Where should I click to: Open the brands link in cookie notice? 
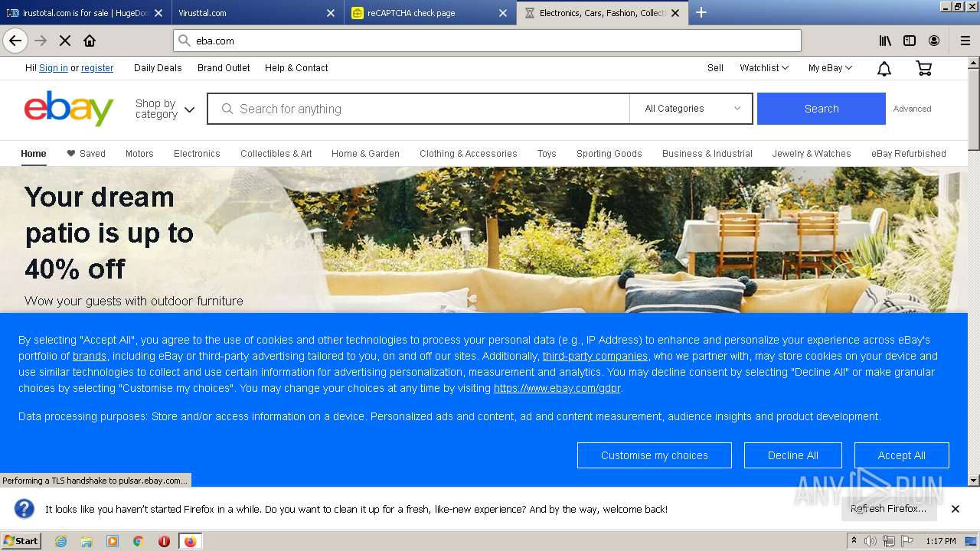90,356
